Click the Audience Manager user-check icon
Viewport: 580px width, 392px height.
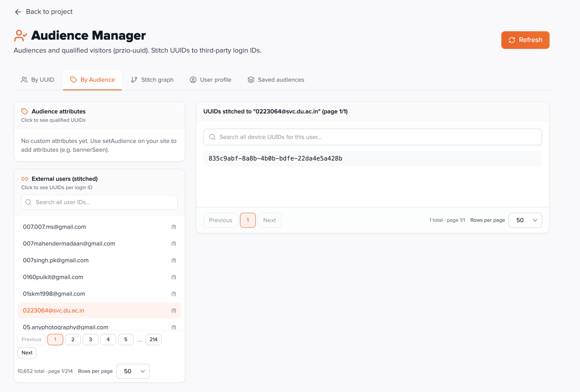[20, 36]
